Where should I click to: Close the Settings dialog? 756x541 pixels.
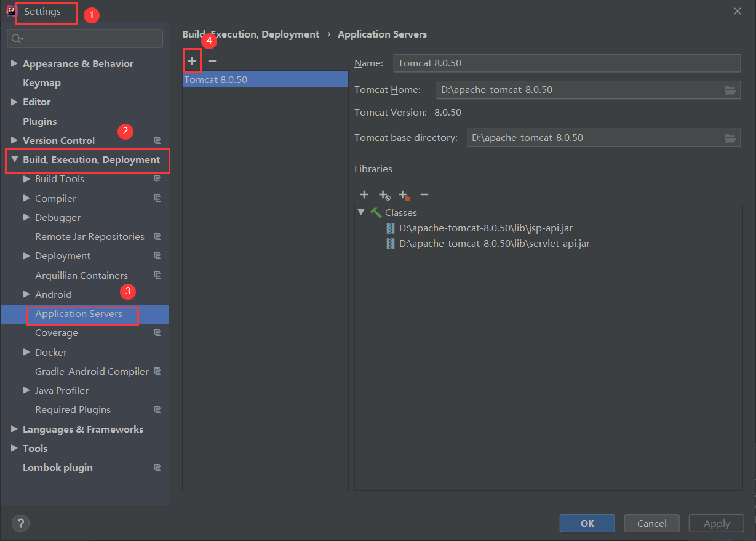point(738,11)
